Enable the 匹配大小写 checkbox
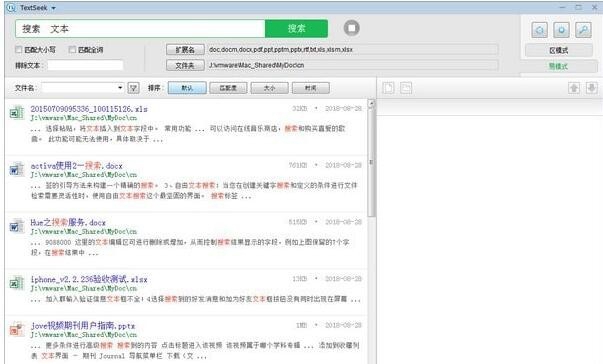The width and height of the screenshot is (603, 364). (x=18, y=49)
